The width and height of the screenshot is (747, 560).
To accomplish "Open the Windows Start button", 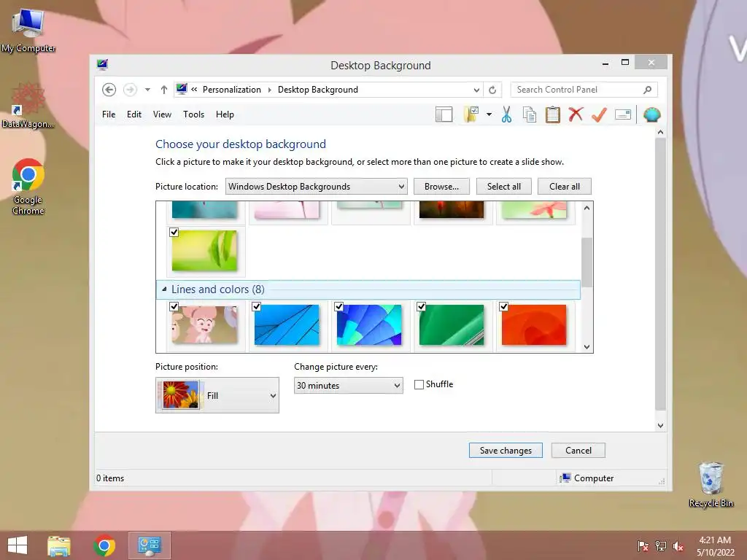I will click(x=18, y=545).
